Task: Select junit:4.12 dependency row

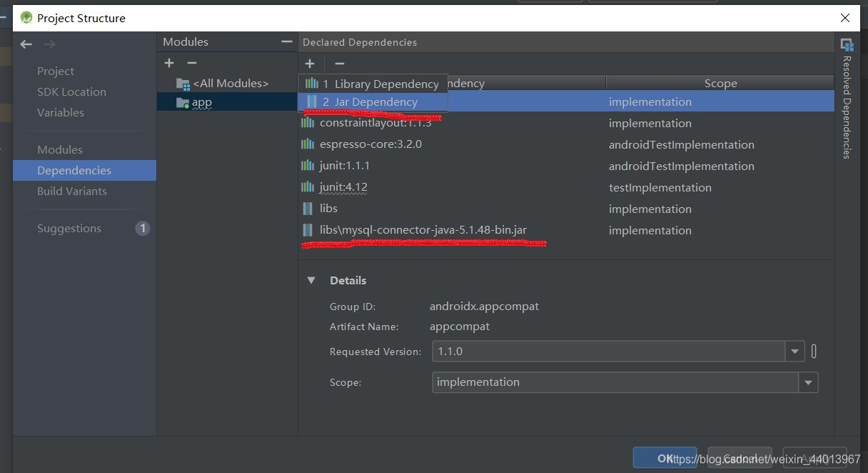Action: click(566, 187)
